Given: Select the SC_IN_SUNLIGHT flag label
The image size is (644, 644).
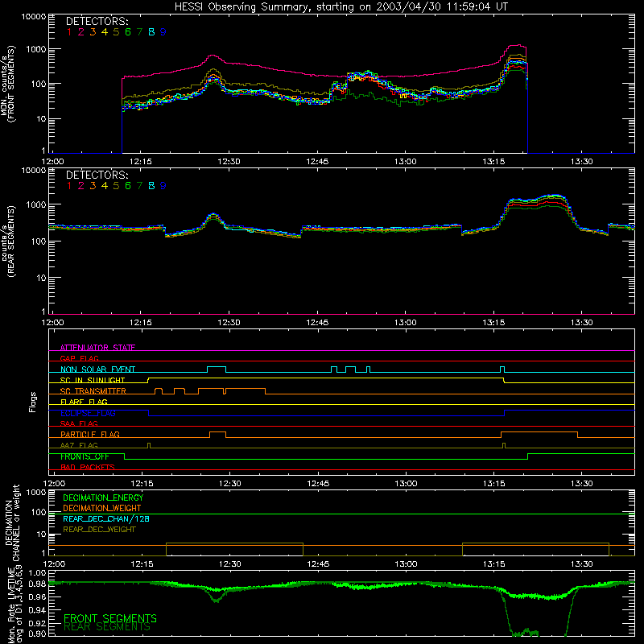Looking at the screenshot, I should [93, 380].
